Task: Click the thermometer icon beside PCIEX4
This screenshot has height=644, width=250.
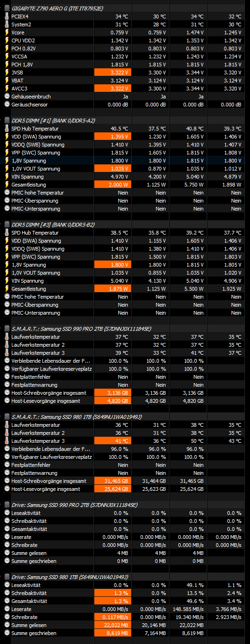Action: (x=7, y=16)
